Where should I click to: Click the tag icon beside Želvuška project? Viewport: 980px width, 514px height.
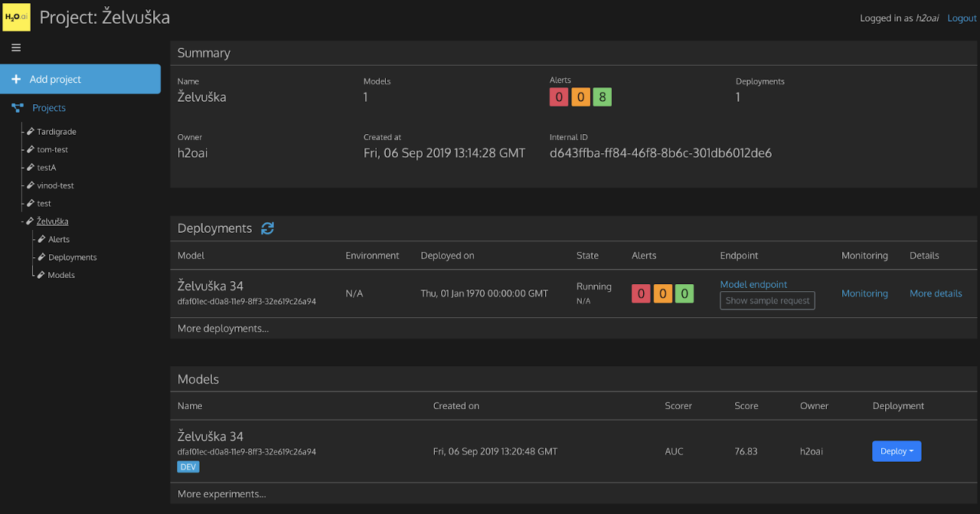click(31, 221)
